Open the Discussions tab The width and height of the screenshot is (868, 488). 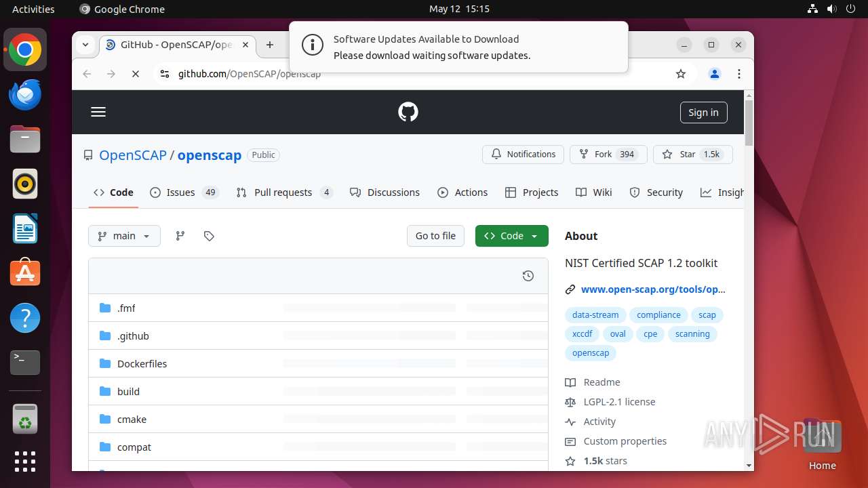pos(384,192)
